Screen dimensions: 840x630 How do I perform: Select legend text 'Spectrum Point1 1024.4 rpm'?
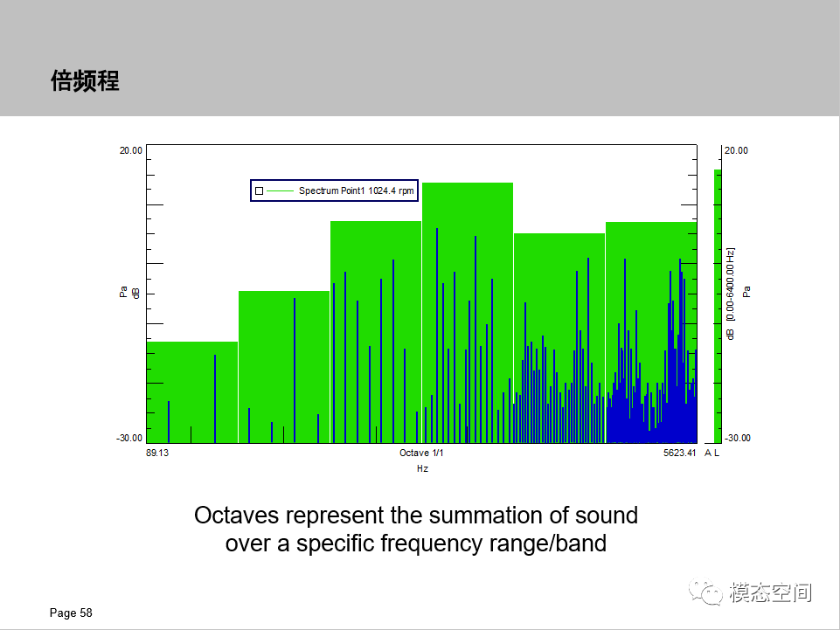tap(357, 190)
